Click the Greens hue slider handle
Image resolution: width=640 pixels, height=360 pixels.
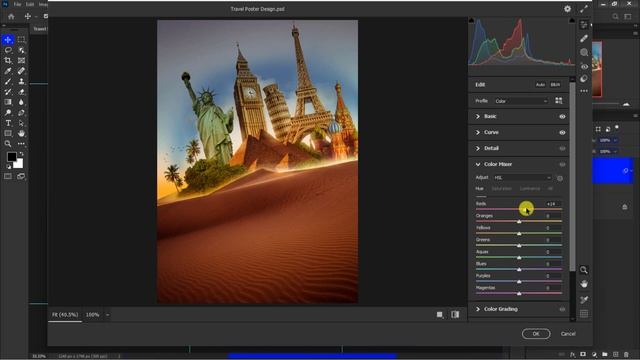point(519,246)
